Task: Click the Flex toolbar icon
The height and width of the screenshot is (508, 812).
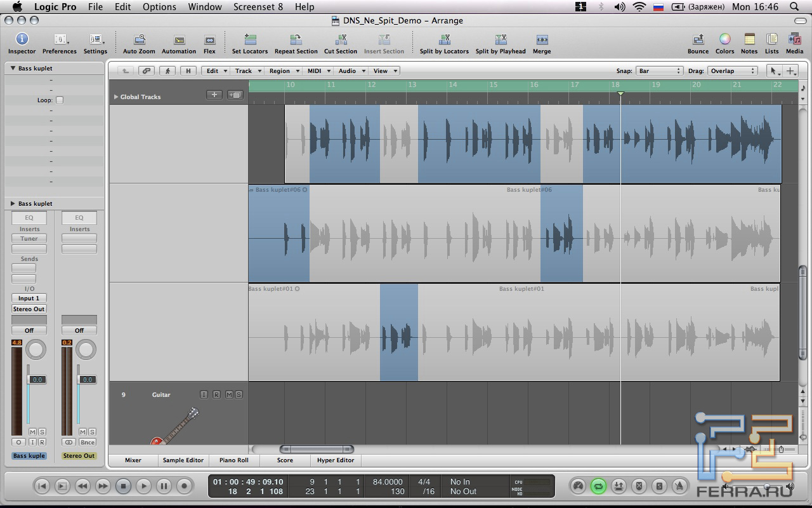Action: coord(209,40)
